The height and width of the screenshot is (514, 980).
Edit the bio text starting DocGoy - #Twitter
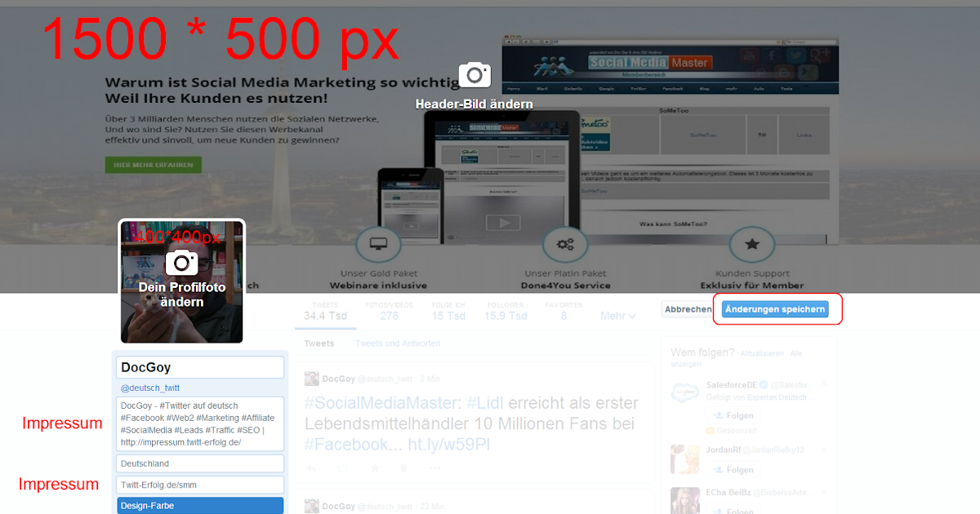point(200,423)
